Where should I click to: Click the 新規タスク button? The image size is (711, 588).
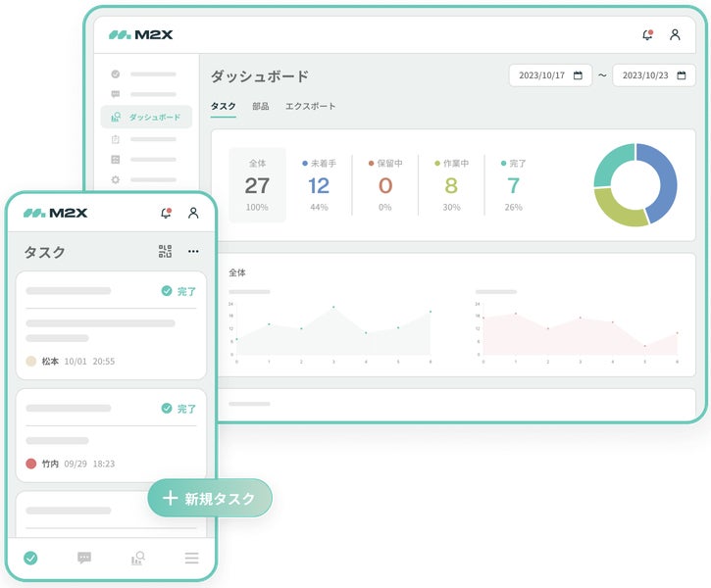(x=210, y=498)
